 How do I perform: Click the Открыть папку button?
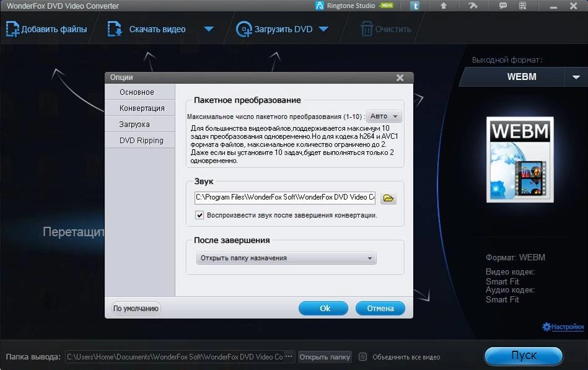tap(325, 357)
